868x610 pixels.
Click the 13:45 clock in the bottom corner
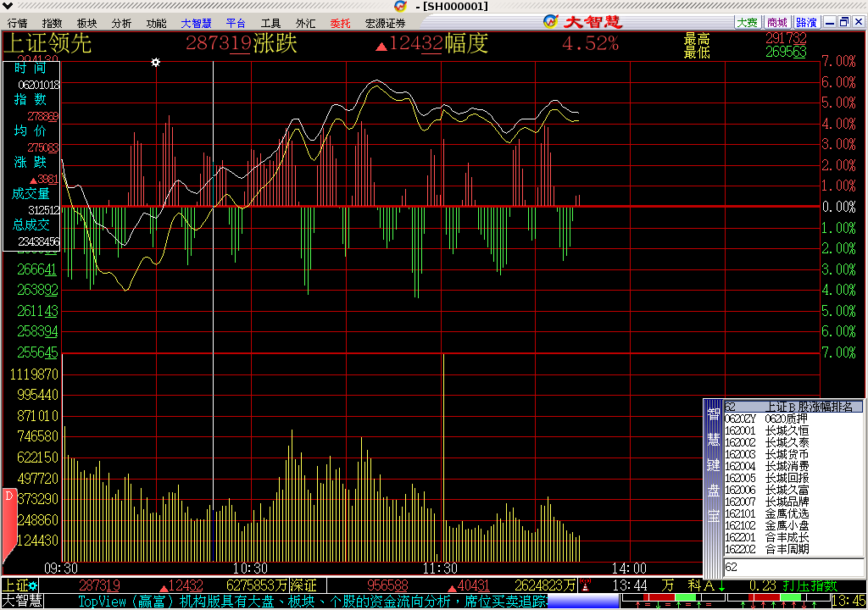tap(849, 602)
